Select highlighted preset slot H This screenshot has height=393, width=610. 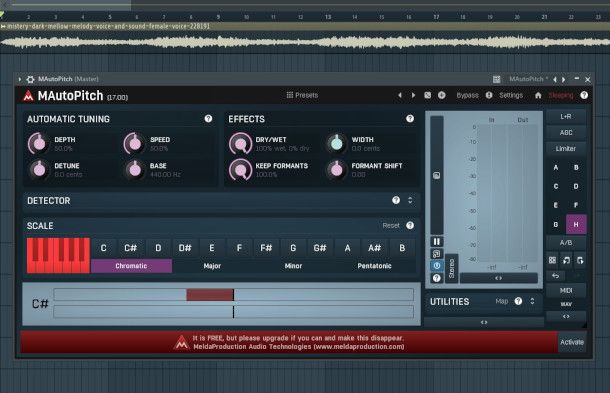point(576,225)
